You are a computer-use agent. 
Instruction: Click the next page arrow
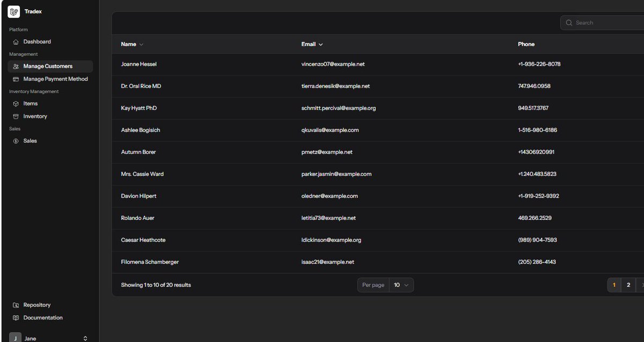click(640, 285)
